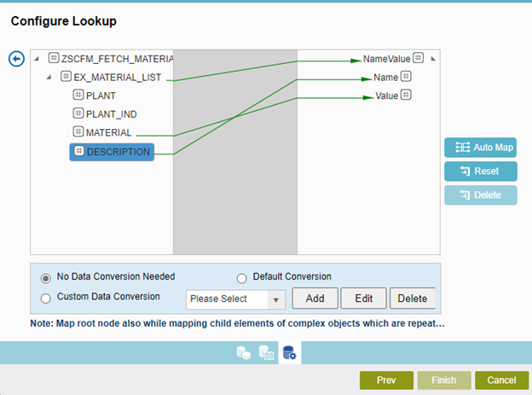
Task: Click the hash icon beside NameValue
Action: [419, 59]
